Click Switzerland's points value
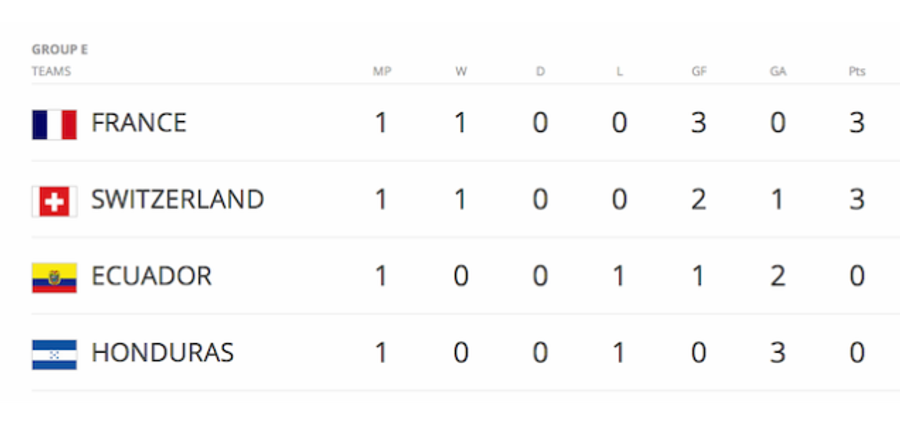The width and height of the screenshot is (900, 433). click(857, 200)
